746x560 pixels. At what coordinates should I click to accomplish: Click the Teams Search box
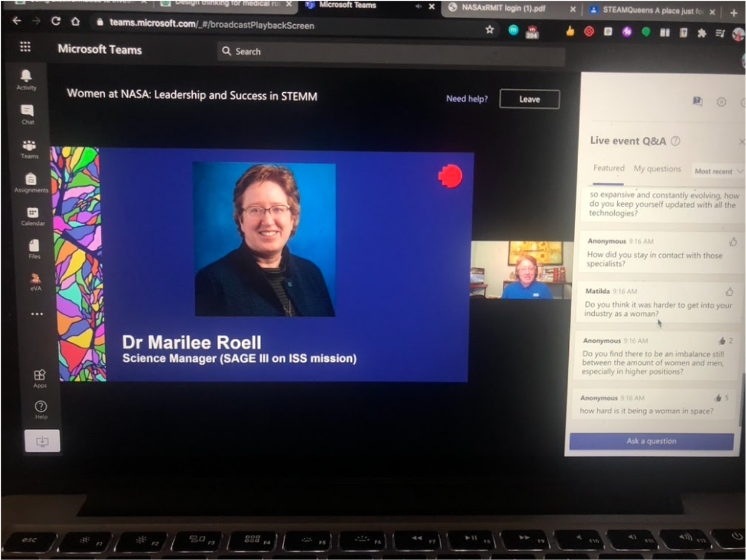point(391,53)
